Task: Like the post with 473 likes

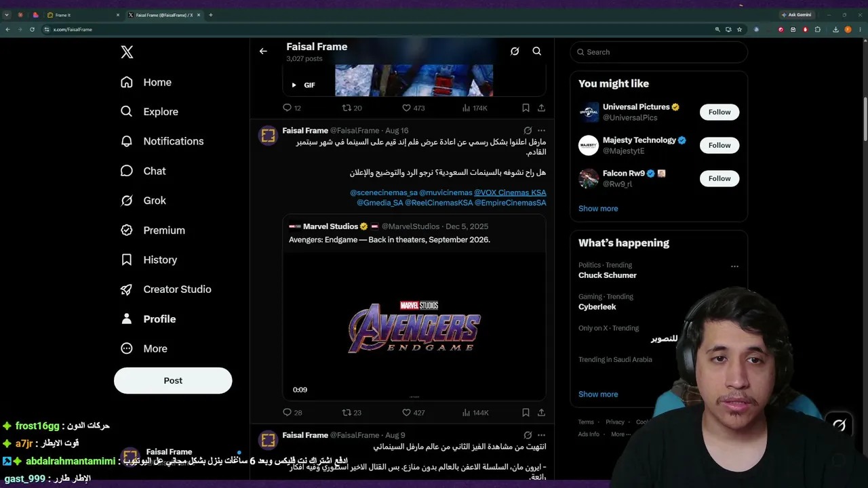Action: click(413, 108)
